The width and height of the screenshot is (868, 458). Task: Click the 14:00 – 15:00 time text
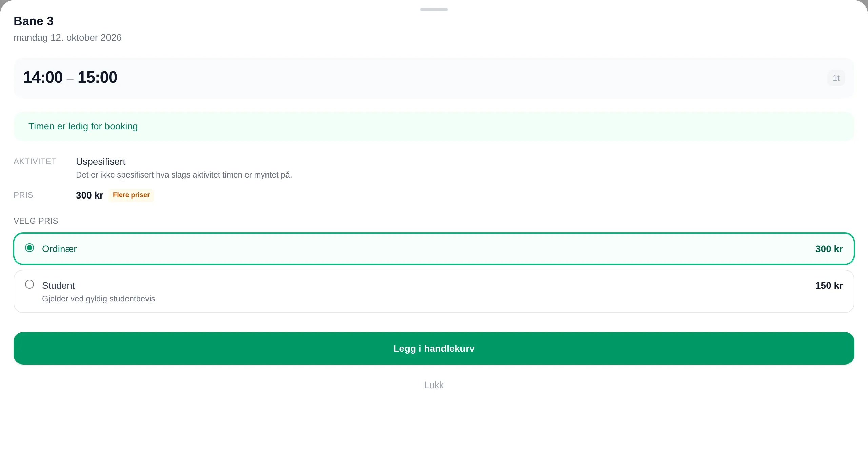[70, 77]
